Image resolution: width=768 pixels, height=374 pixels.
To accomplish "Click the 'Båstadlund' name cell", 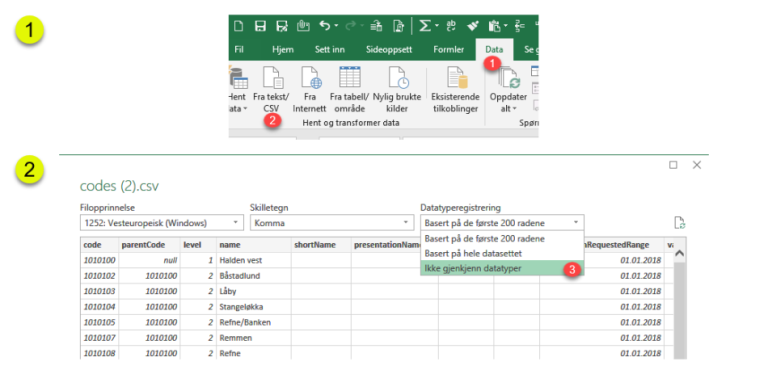I will click(254, 276).
